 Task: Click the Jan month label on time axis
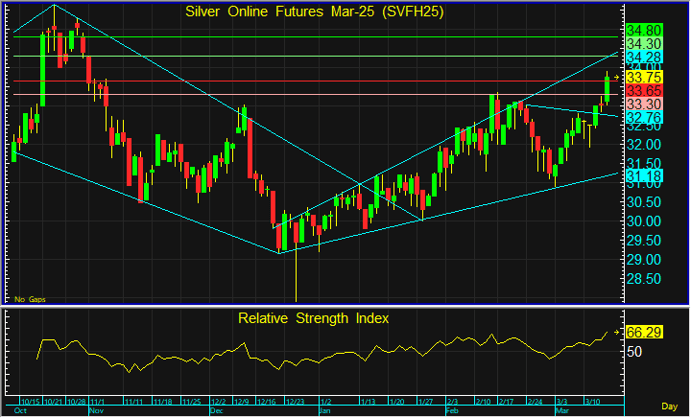tap(324, 411)
